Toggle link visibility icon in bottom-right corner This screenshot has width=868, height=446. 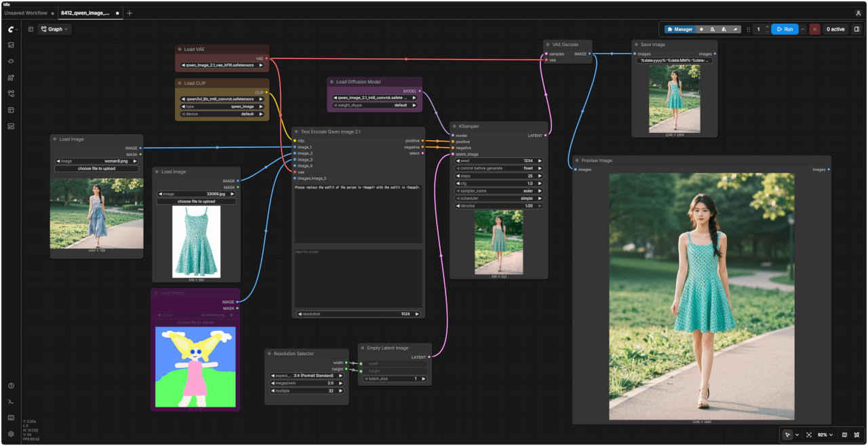click(857, 434)
